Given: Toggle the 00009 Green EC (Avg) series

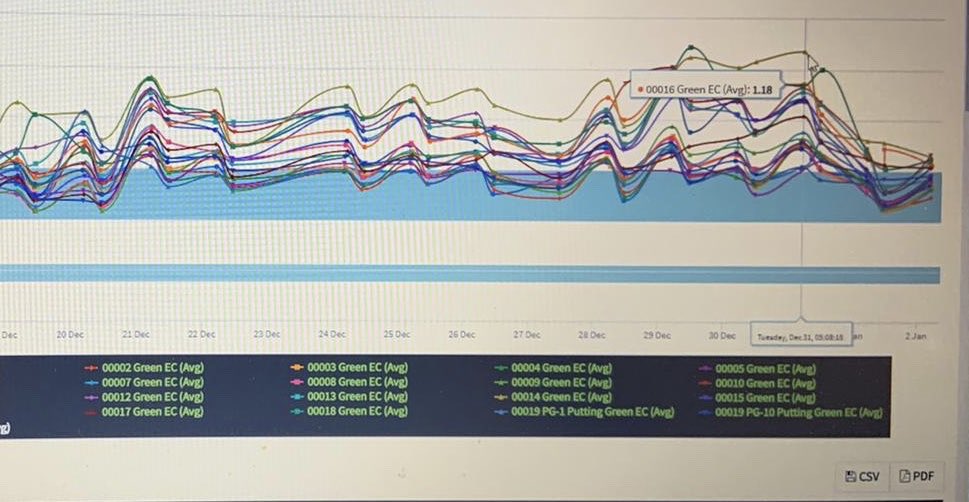Looking at the screenshot, I should pyautogui.click(x=553, y=383).
